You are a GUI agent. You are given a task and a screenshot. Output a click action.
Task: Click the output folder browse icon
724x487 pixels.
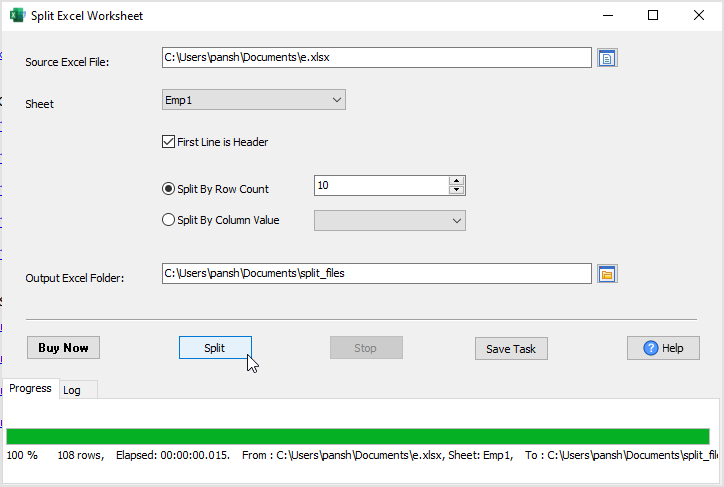[x=607, y=274]
